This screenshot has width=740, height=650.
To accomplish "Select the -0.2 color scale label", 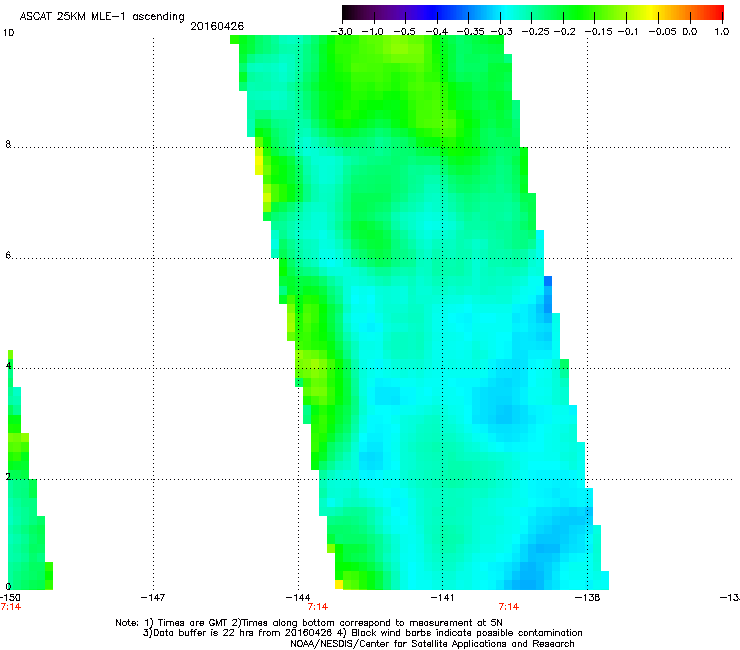I will [x=564, y=32].
